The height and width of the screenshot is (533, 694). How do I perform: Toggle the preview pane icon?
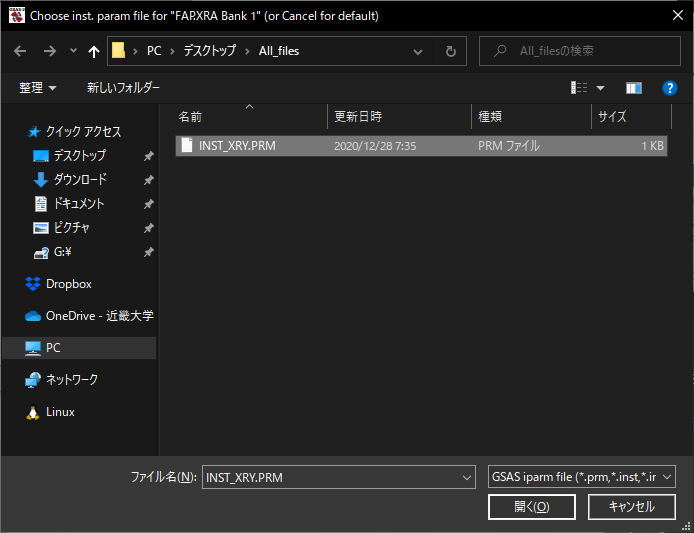634,88
